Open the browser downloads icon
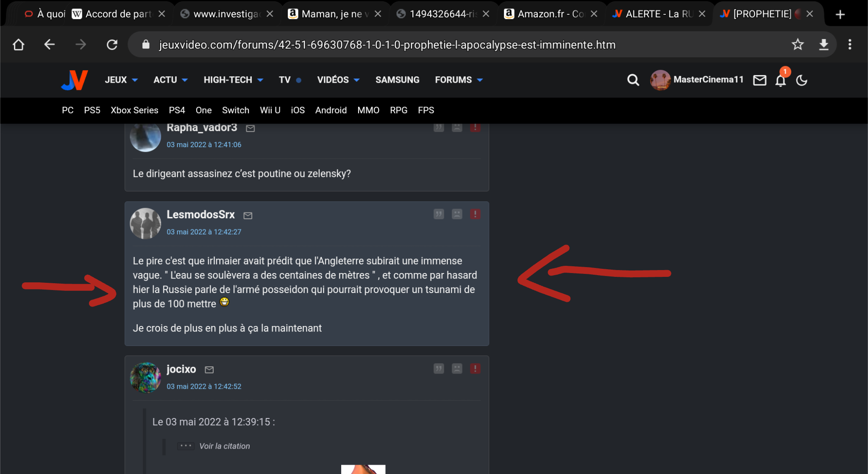Viewport: 868px width, 474px height. [x=823, y=45]
